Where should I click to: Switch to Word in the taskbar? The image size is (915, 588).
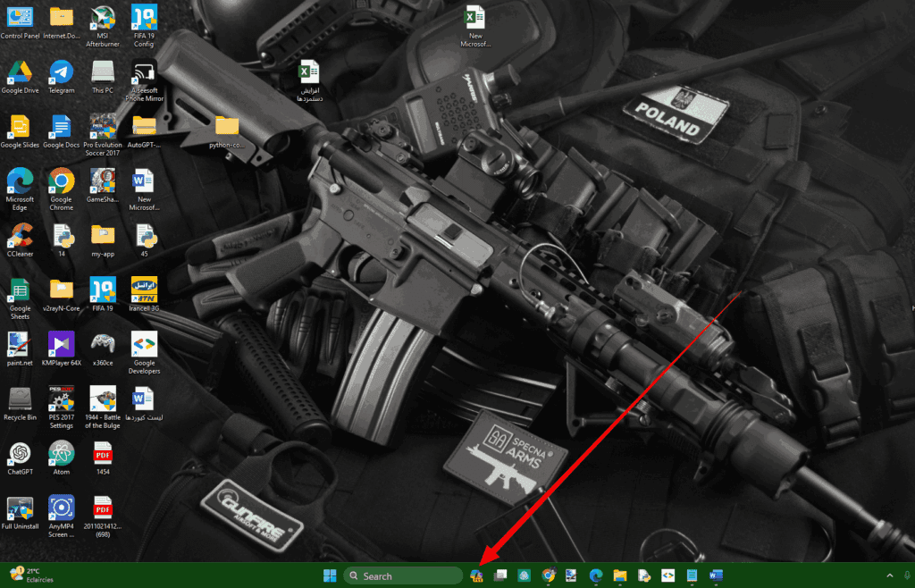(x=715, y=575)
